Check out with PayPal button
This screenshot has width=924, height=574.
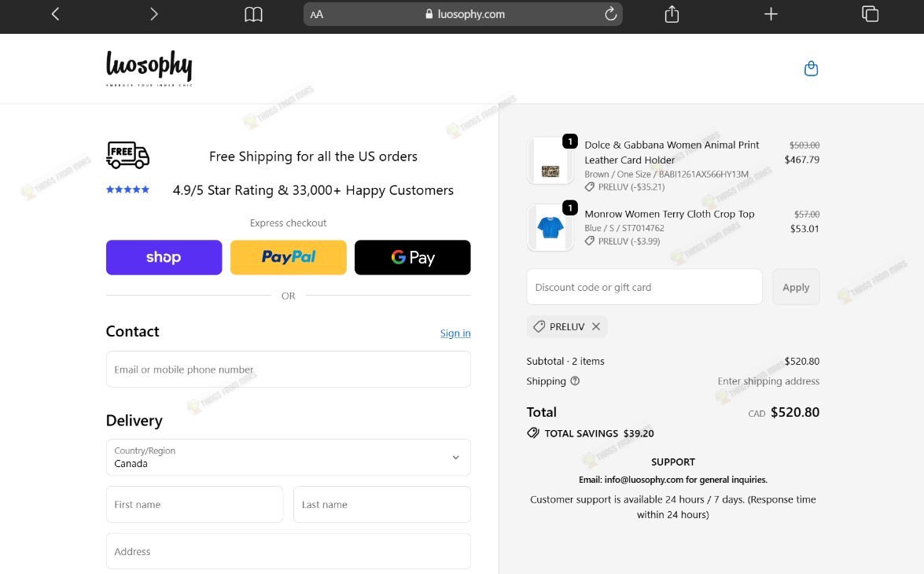[x=288, y=257]
